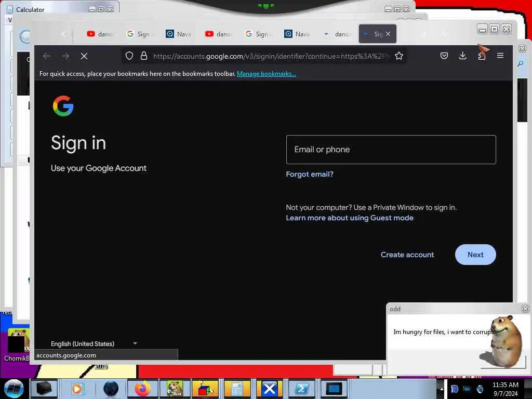The height and width of the screenshot is (399, 532).
Task: Switch to the second YouTube 'dano' tab
Action: click(x=218, y=34)
